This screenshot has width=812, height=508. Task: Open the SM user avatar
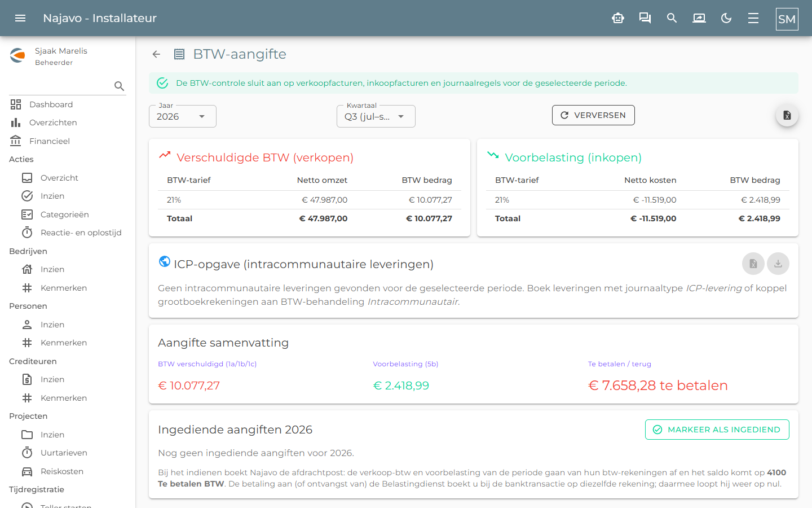pos(787,19)
